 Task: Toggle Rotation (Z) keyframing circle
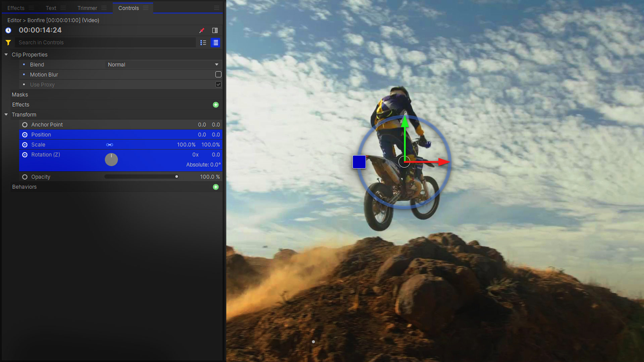click(25, 155)
